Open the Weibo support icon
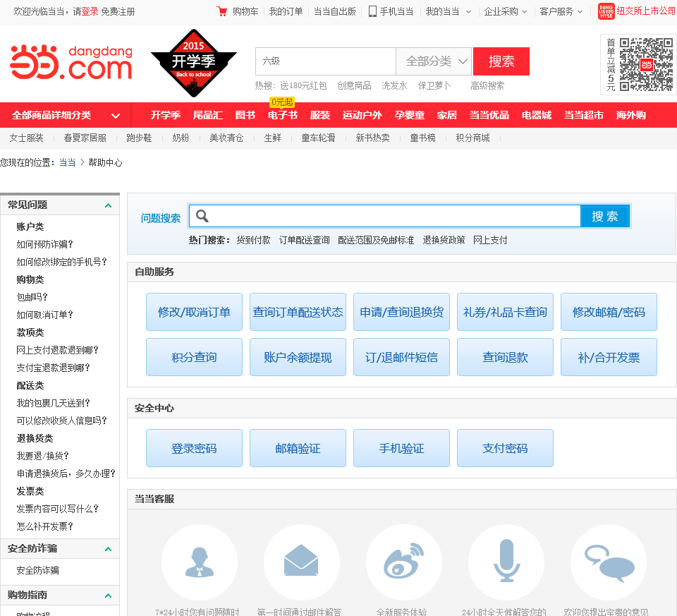This screenshot has width=677, height=616. point(404,561)
